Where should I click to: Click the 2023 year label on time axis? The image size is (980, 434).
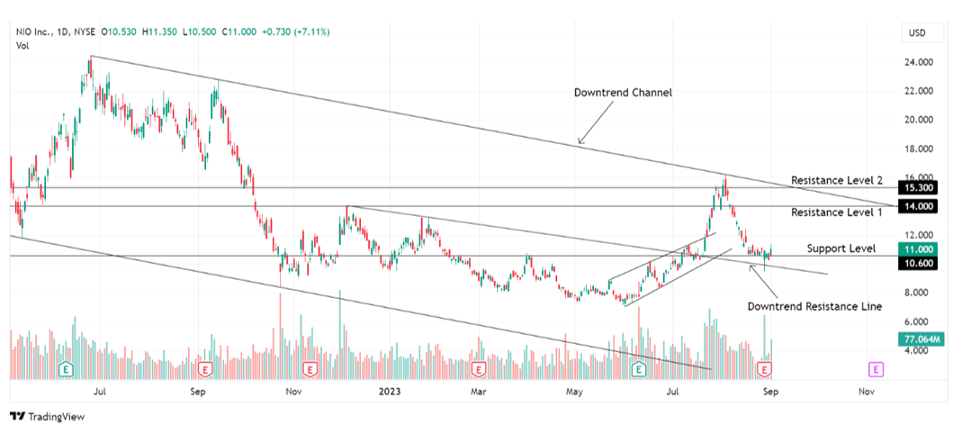click(389, 392)
